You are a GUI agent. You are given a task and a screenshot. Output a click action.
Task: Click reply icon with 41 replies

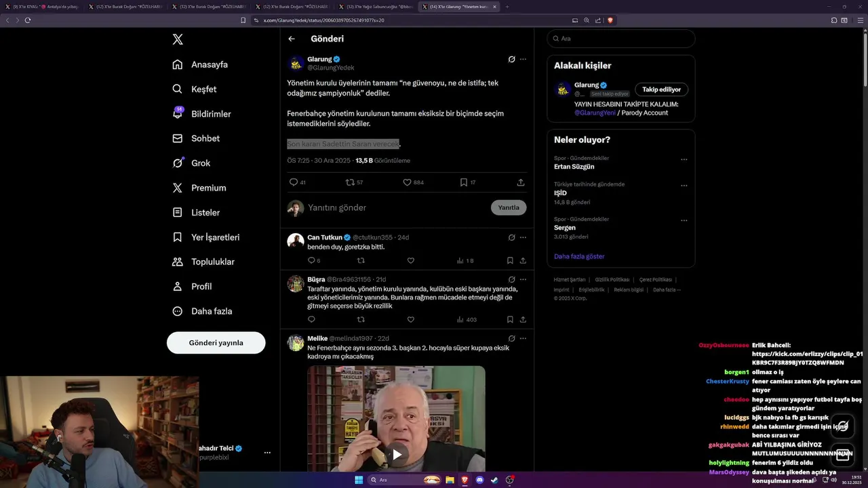click(x=294, y=182)
